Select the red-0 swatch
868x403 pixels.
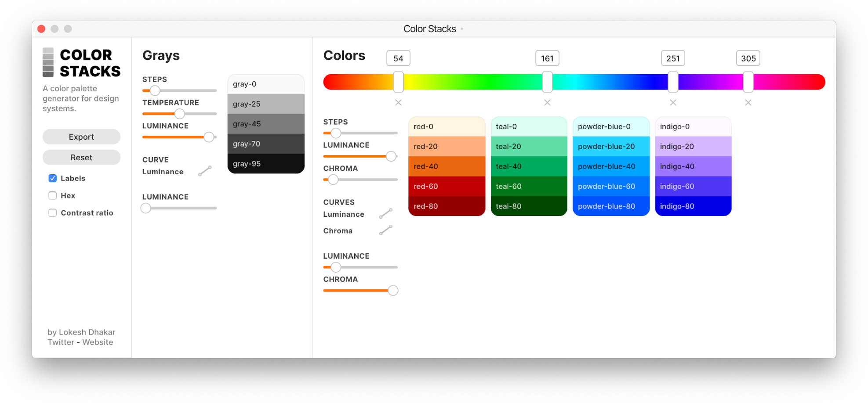(x=447, y=126)
